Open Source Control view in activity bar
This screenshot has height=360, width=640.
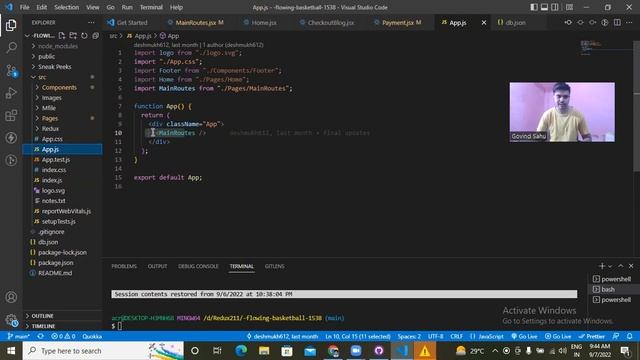click(11, 71)
